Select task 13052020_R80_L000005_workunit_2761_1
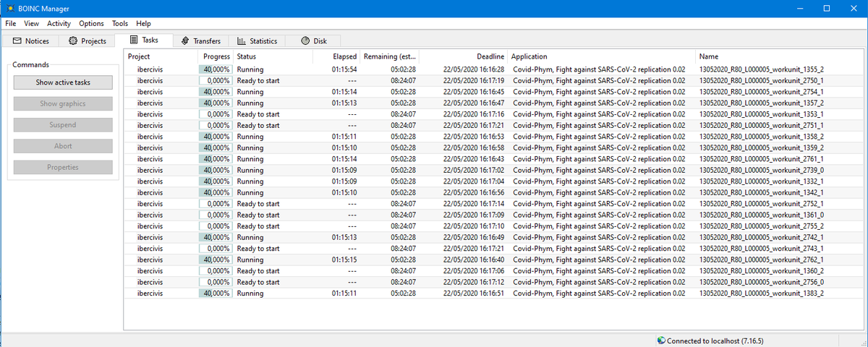The height and width of the screenshot is (347, 868). 494,159
